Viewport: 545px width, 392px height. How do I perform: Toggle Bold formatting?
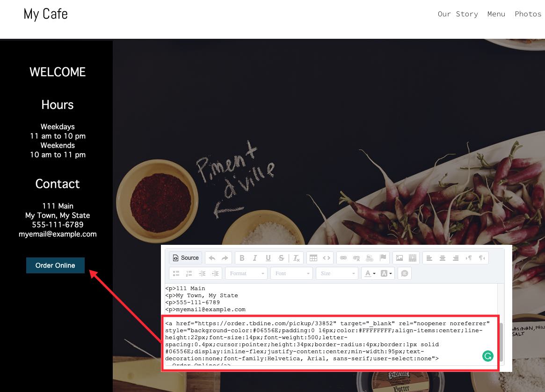point(242,257)
